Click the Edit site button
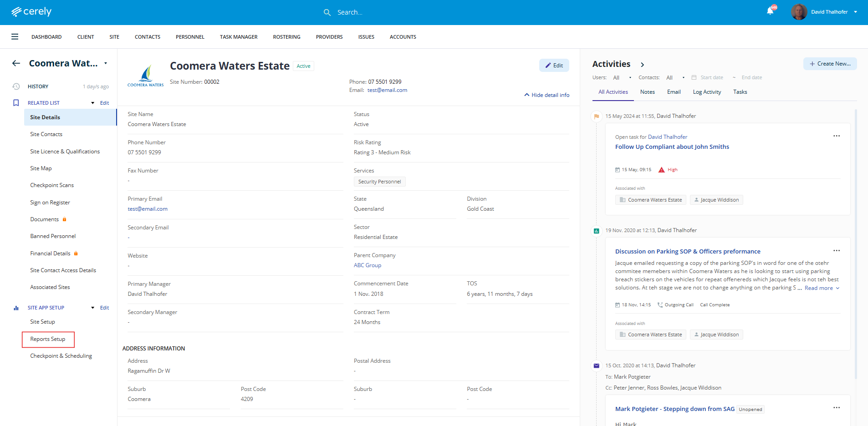This screenshot has width=868, height=426. coord(554,66)
